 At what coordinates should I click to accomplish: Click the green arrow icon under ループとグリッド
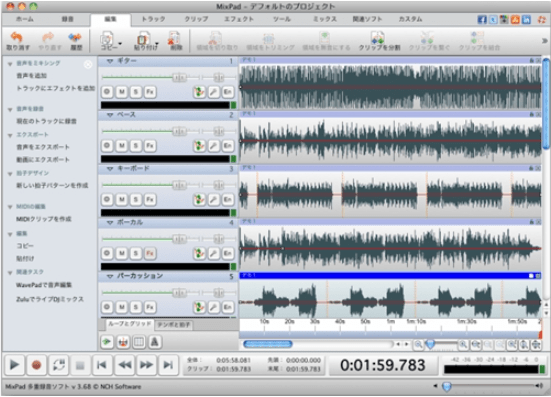(x=107, y=342)
